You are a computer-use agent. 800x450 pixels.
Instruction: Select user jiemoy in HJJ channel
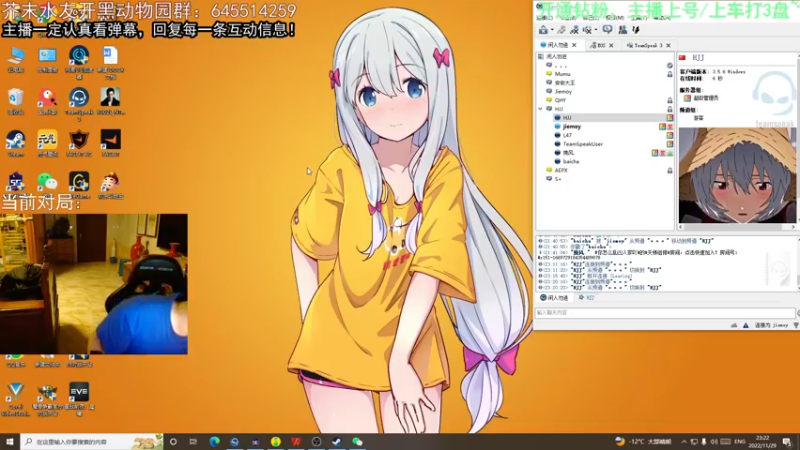click(x=571, y=127)
